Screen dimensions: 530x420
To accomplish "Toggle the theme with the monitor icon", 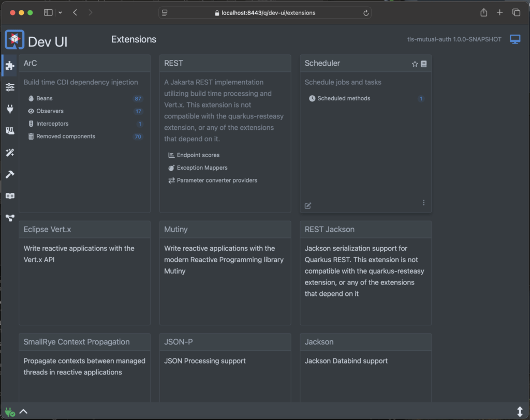I will [515, 39].
